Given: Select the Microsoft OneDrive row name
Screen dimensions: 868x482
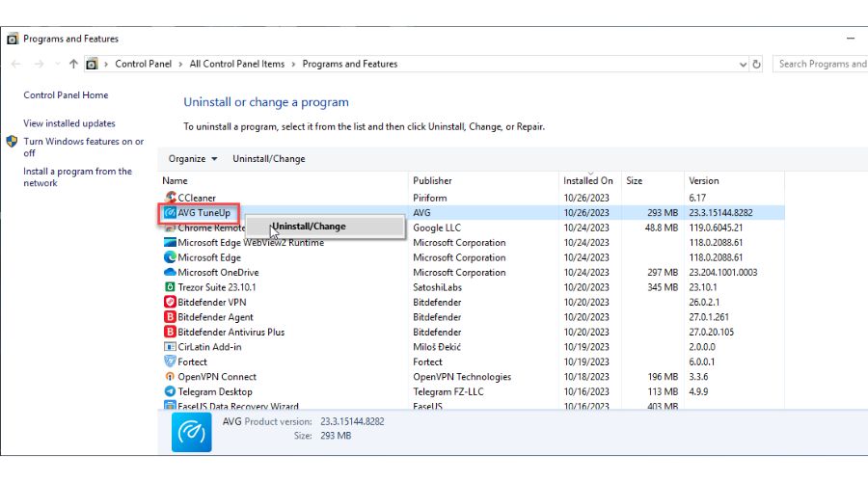Looking at the screenshot, I should click(218, 273).
